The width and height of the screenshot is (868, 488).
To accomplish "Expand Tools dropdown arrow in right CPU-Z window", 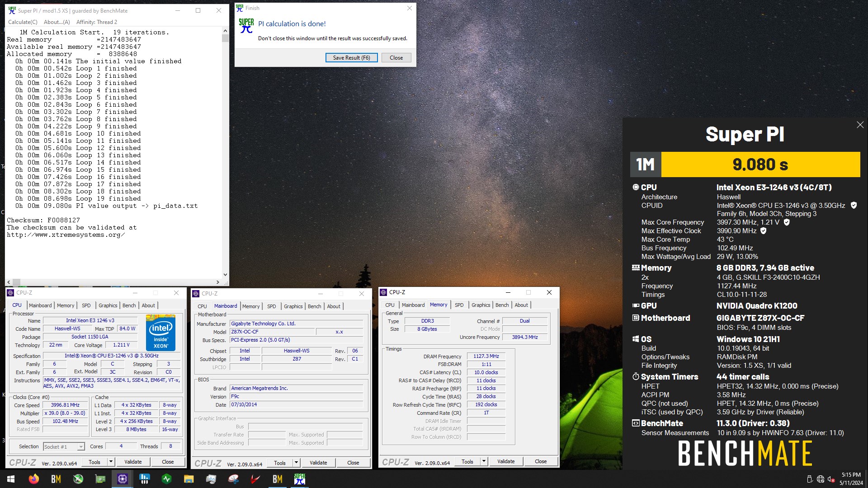I will coord(484,461).
